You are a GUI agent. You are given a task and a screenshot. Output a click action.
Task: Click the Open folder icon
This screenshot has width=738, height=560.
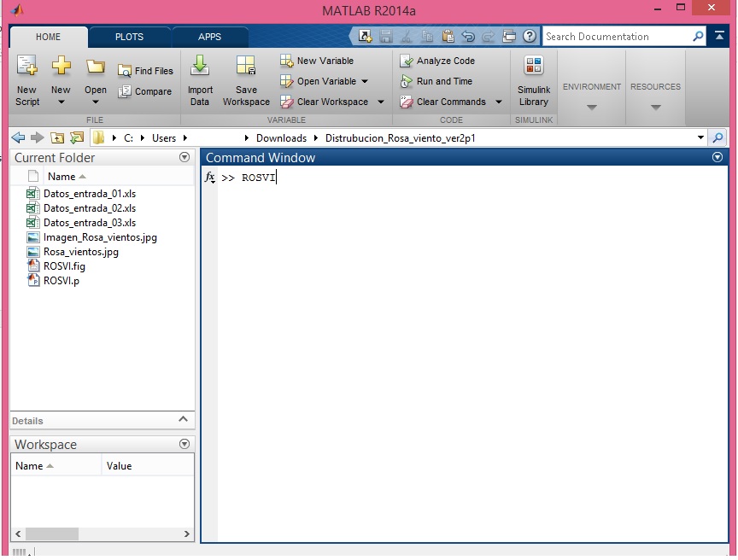tap(96, 67)
